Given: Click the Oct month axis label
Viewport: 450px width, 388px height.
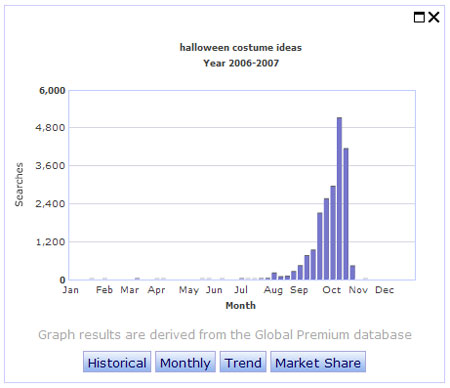Looking at the screenshot, I should (332, 290).
